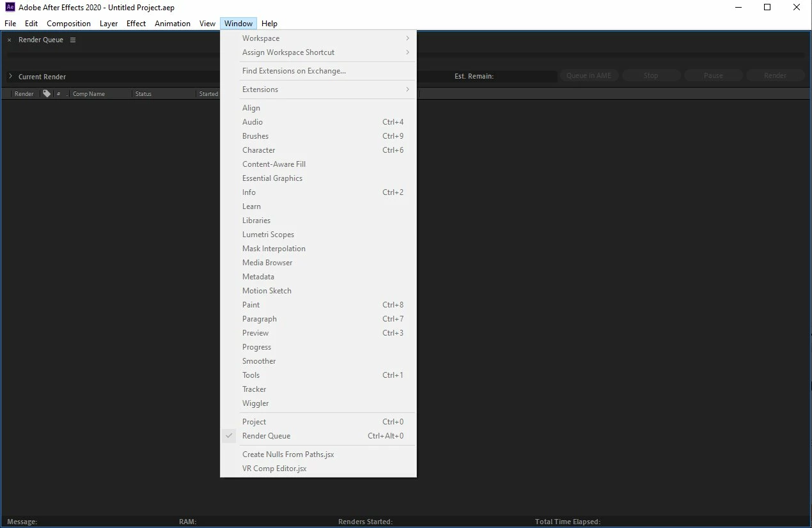This screenshot has height=528, width=812.
Task: Open the Mask Interpolation panel
Action: click(x=318, y=249)
